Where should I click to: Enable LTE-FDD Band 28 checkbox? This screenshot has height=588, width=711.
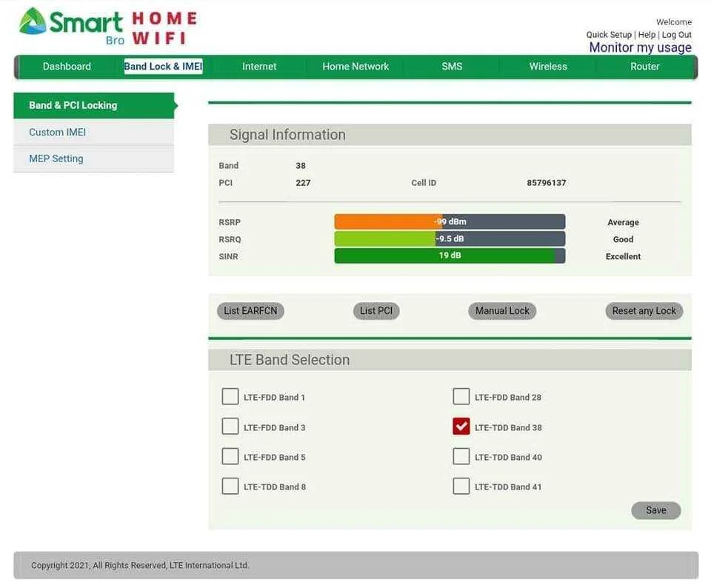click(461, 396)
